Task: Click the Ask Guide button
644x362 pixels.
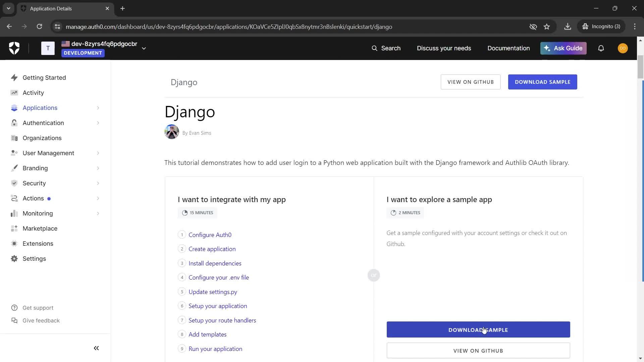Action: 563,48
